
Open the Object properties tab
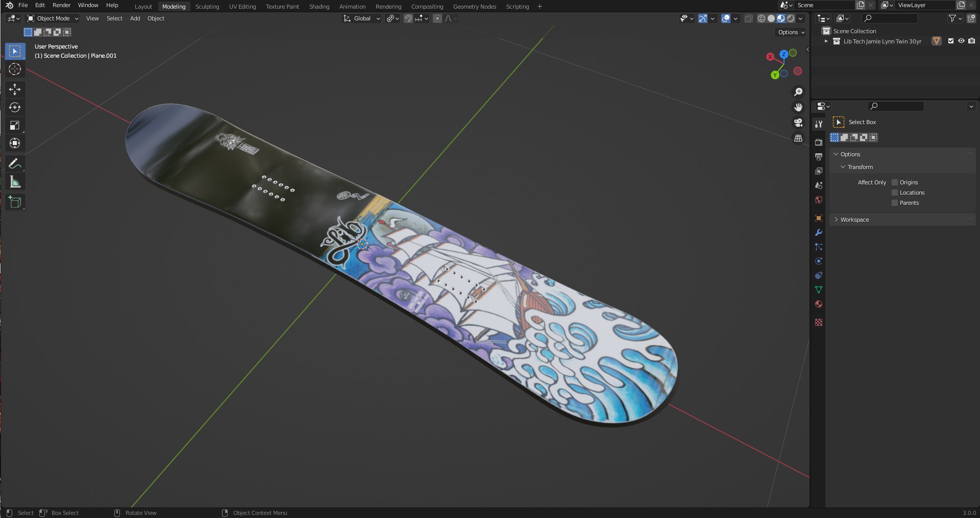coord(819,218)
